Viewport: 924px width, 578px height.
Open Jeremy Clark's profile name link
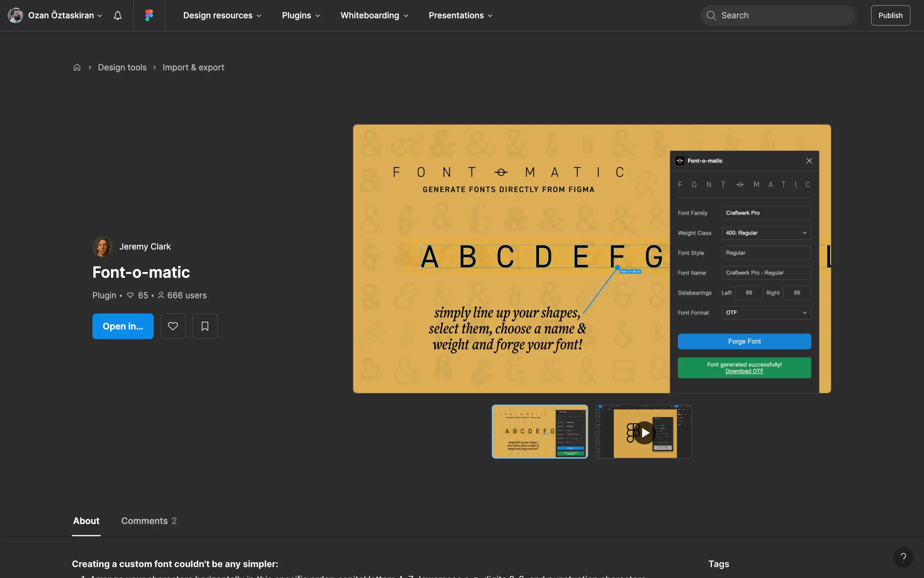click(x=145, y=247)
